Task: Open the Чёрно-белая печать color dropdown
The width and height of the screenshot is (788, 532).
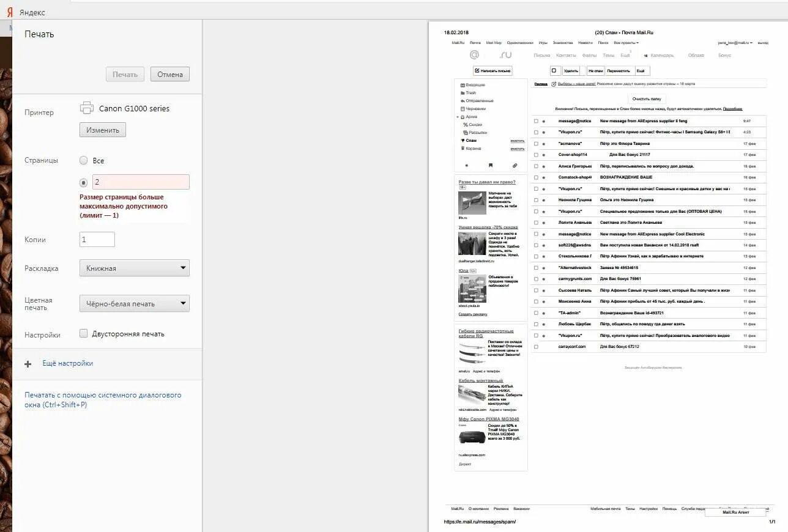Action: tap(135, 303)
